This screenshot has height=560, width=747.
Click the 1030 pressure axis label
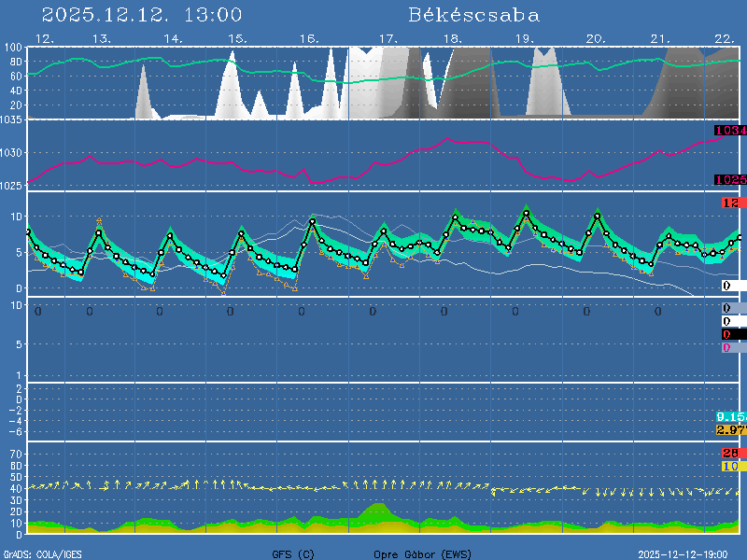tap(12, 153)
